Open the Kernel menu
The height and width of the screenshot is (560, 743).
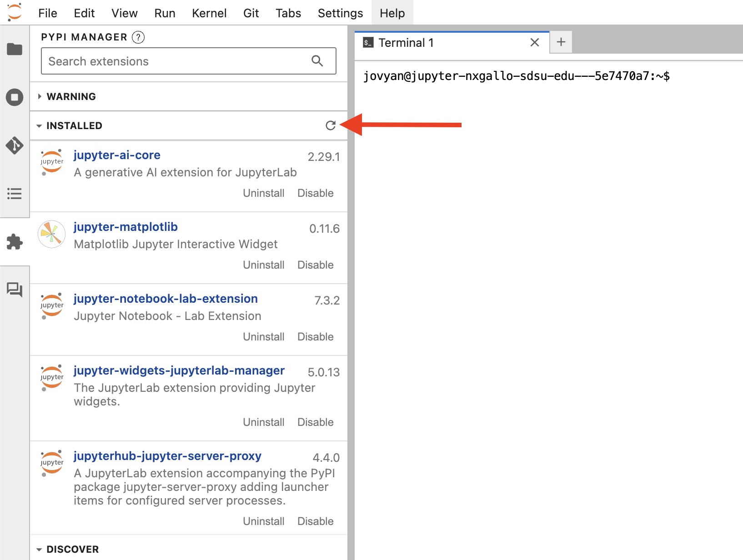[x=209, y=13]
